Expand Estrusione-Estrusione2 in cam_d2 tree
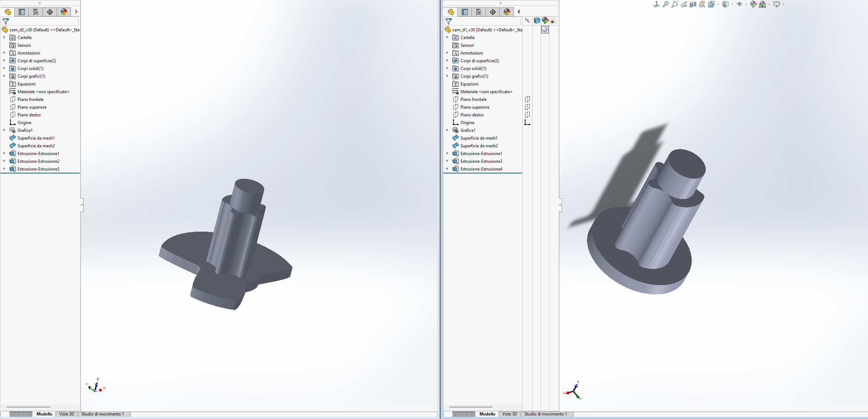Image resolution: width=868 pixels, height=419 pixels. (4, 161)
